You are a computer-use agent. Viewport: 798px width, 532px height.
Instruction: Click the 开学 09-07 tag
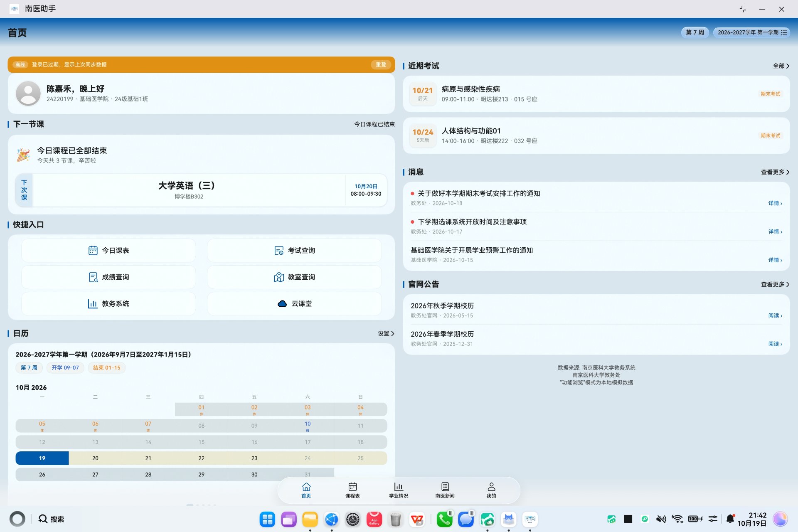[x=65, y=368]
